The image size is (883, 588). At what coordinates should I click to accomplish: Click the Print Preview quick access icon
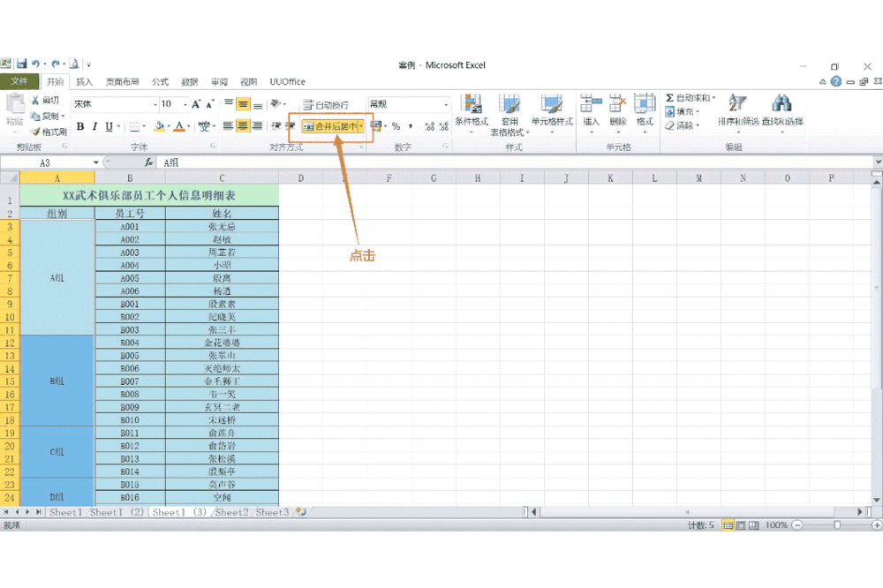pos(74,64)
